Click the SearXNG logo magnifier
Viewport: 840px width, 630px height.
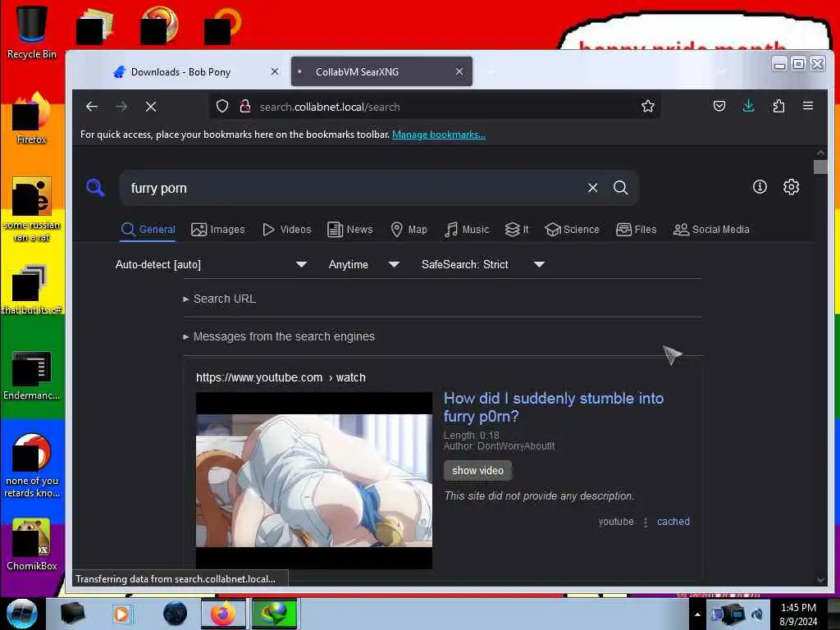click(95, 188)
